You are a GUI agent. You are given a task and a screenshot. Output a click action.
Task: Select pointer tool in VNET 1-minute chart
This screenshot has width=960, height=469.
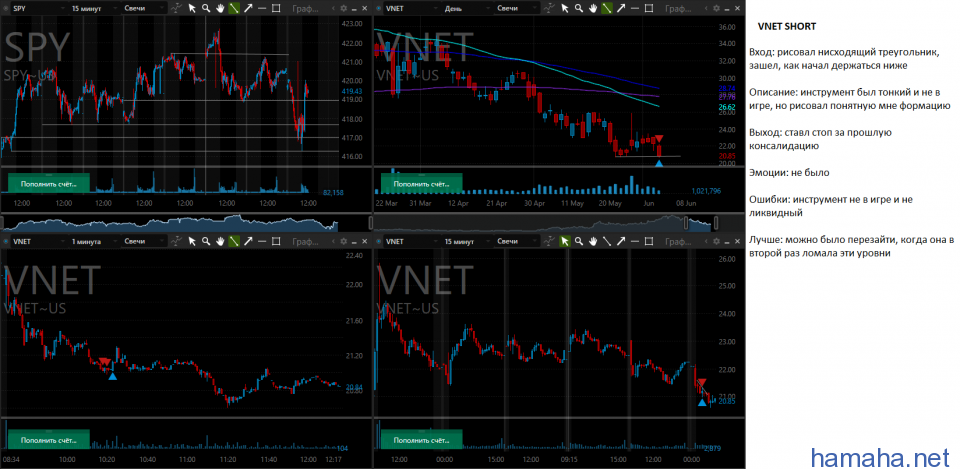tap(192, 241)
